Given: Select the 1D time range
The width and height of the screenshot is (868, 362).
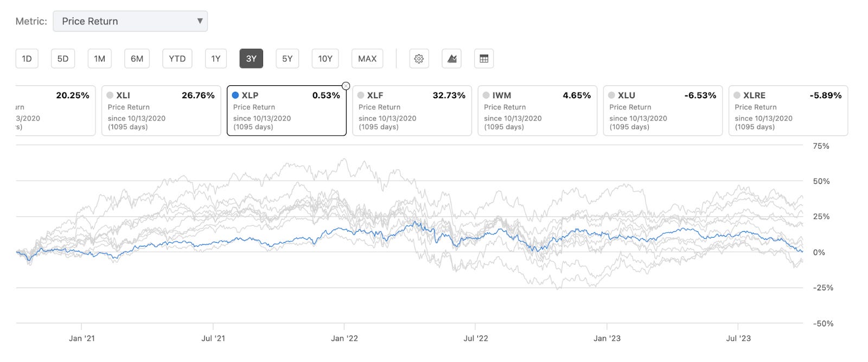Looking at the screenshot, I should (x=27, y=59).
